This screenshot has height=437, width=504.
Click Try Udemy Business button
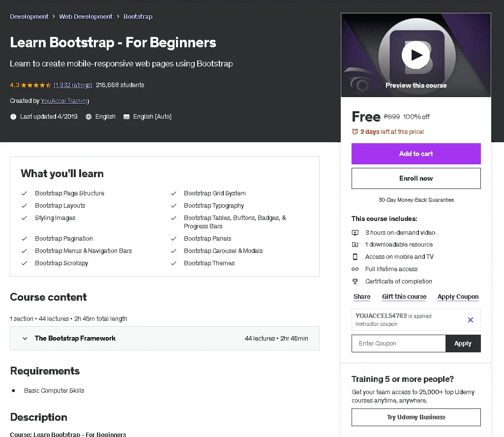(x=416, y=417)
